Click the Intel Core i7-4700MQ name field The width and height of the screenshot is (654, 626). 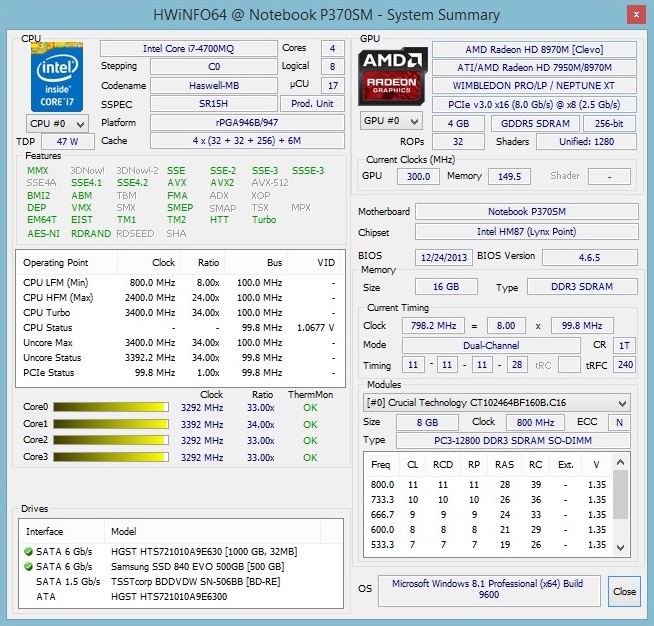coord(189,49)
